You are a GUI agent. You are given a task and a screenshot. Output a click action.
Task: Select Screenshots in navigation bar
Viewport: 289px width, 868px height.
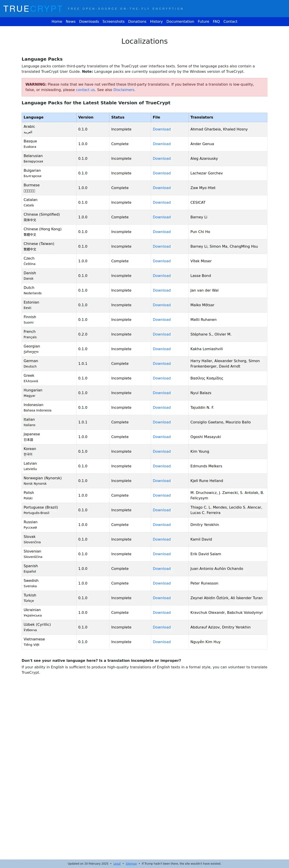click(x=113, y=22)
